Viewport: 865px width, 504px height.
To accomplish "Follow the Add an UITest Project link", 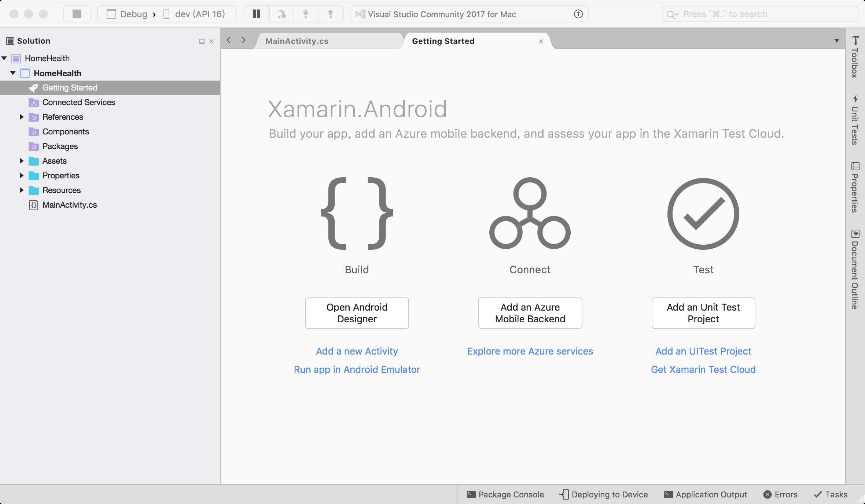I will click(x=703, y=351).
